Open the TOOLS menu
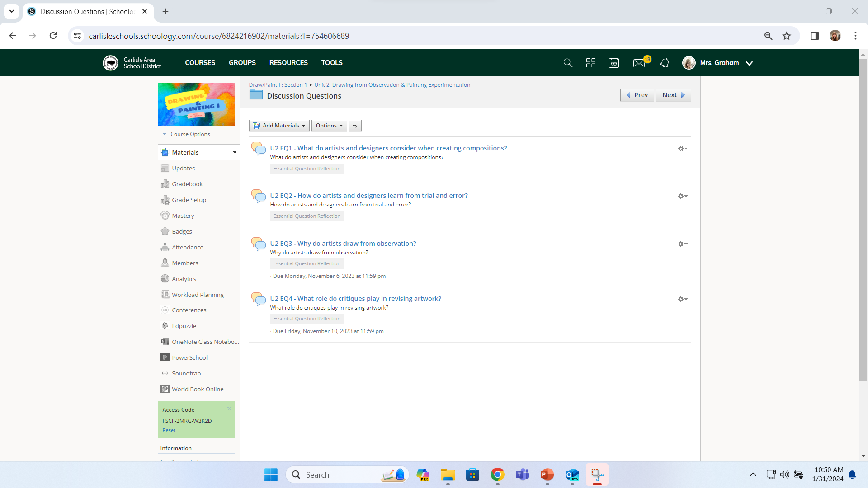The image size is (868, 488). (x=332, y=63)
